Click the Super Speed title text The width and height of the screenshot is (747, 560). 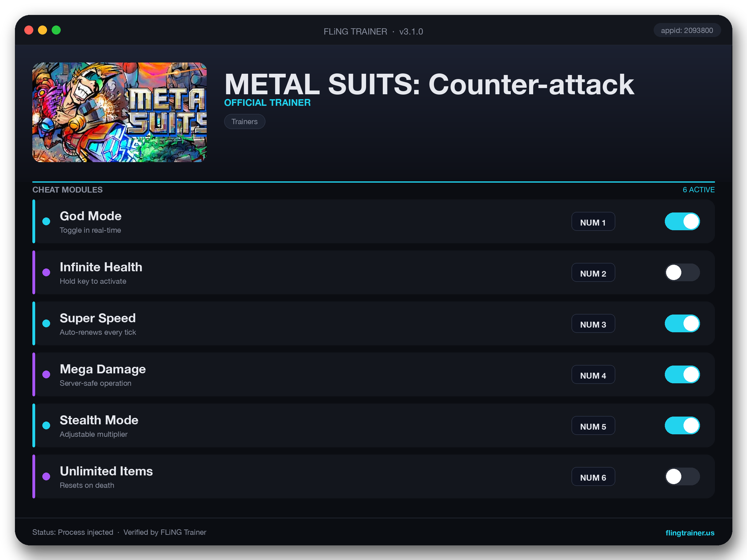[98, 318]
